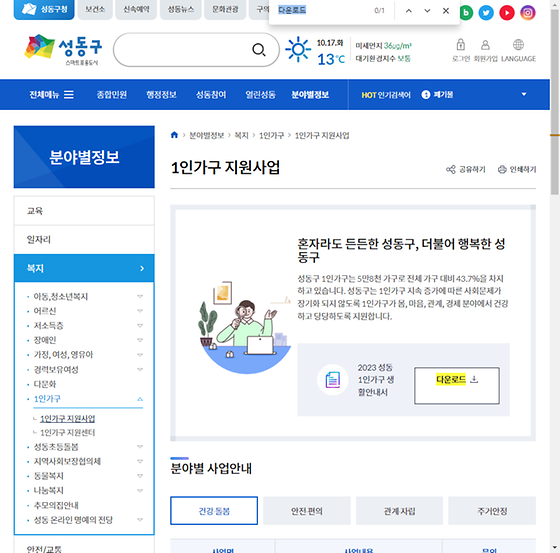The image size is (560, 553).
Task: Click the 폐기물 popular keyword
Action: tap(443, 95)
